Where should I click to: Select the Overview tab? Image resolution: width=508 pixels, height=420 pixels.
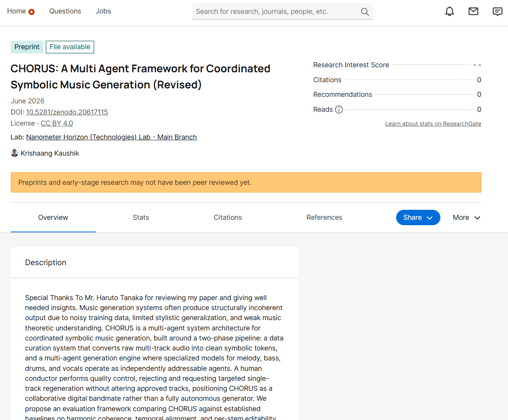tap(53, 217)
